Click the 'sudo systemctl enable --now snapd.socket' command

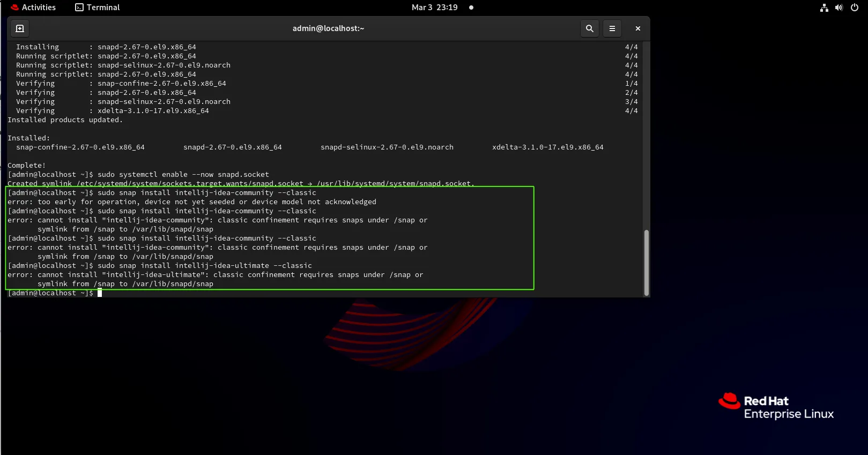click(x=183, y=175)
